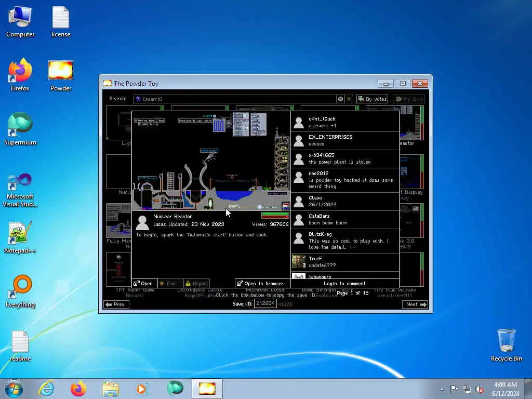Open the Everything search shortcut
This screenshot has width=532, height=399.
click(20, 291)
